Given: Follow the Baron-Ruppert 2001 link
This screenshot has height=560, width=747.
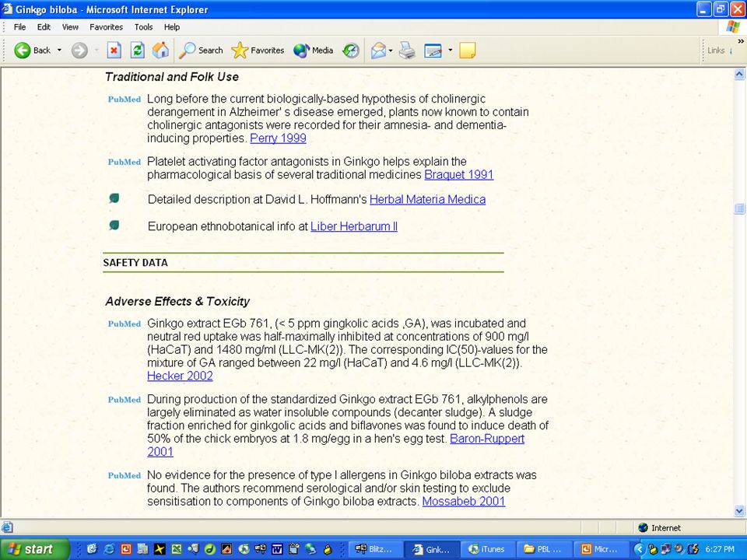Looking at the screenshot, I should (487, 439).
